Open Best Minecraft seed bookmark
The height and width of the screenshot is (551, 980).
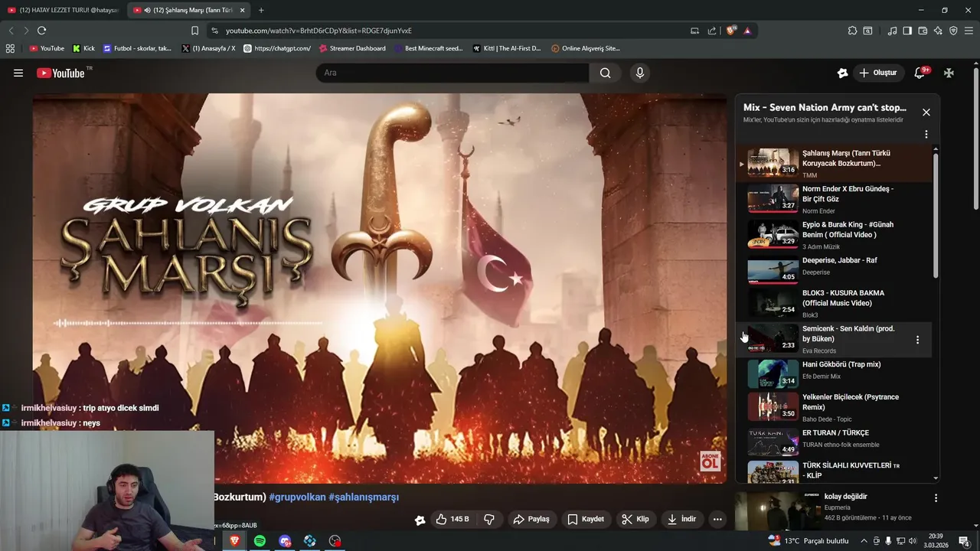coord(428,48)
